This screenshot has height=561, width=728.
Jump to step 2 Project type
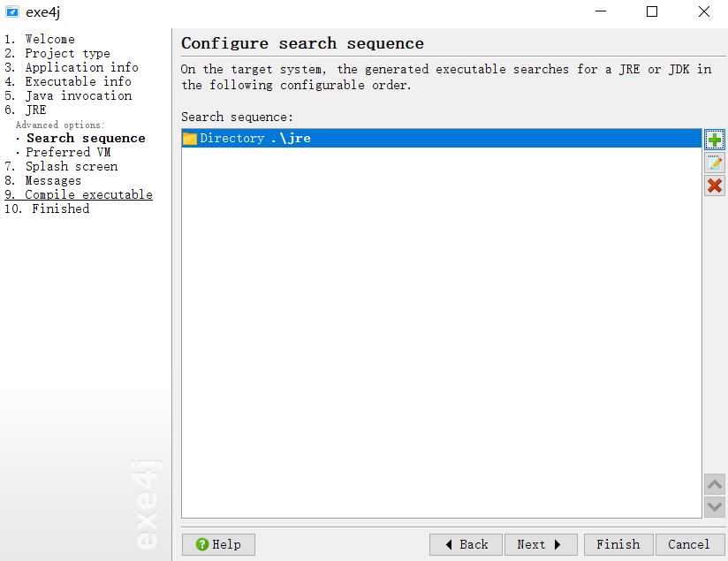(57, 53)
